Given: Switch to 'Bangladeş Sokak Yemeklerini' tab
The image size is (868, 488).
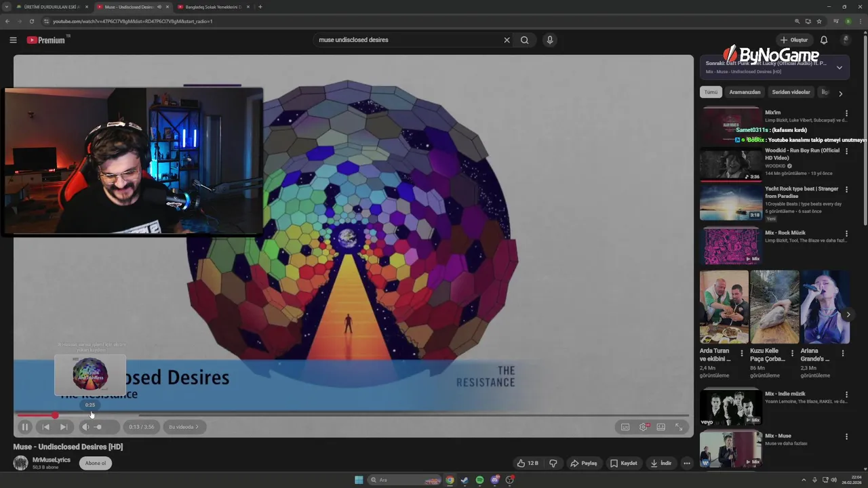Looking at the screenshot, I should [212, 7].
